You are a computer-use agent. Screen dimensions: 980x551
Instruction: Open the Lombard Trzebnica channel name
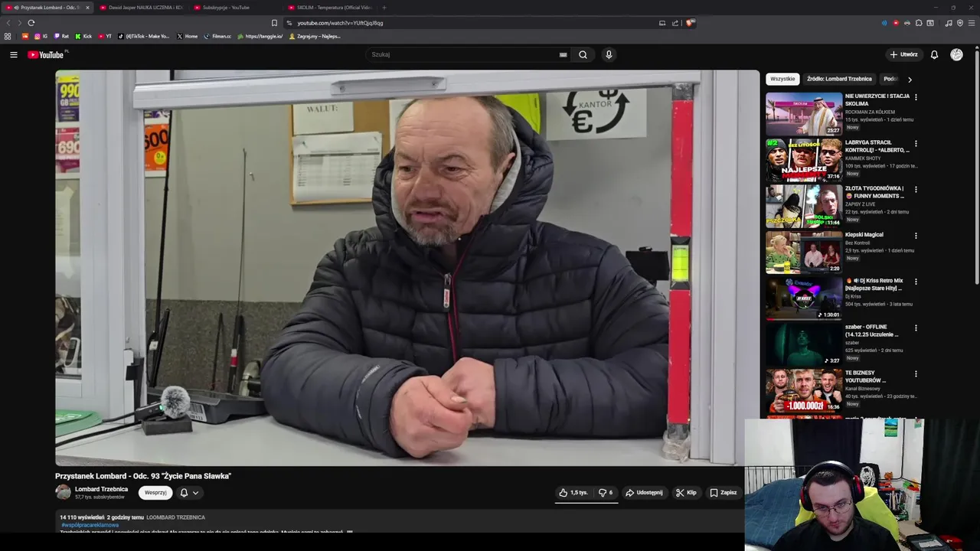[101, 489]
